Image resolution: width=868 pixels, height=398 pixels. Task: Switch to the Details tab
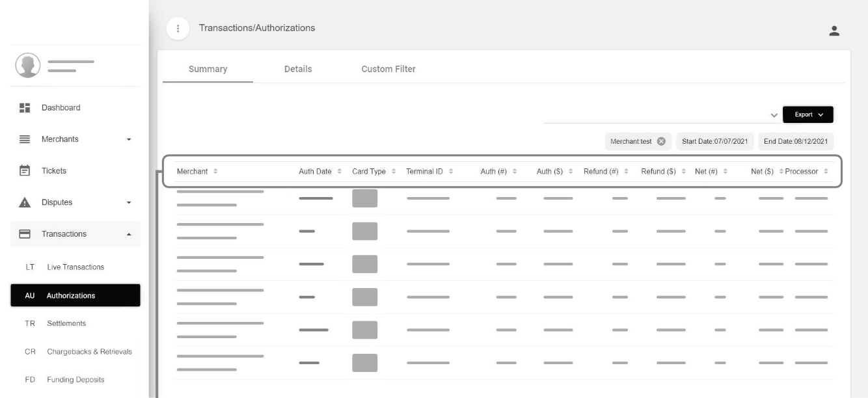click(x=298, y=69)
